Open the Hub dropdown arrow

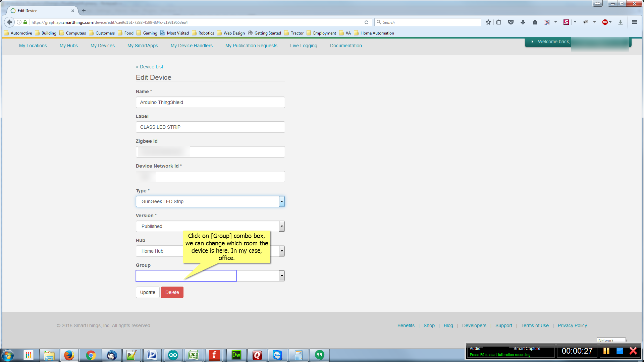tap(282, 251)
